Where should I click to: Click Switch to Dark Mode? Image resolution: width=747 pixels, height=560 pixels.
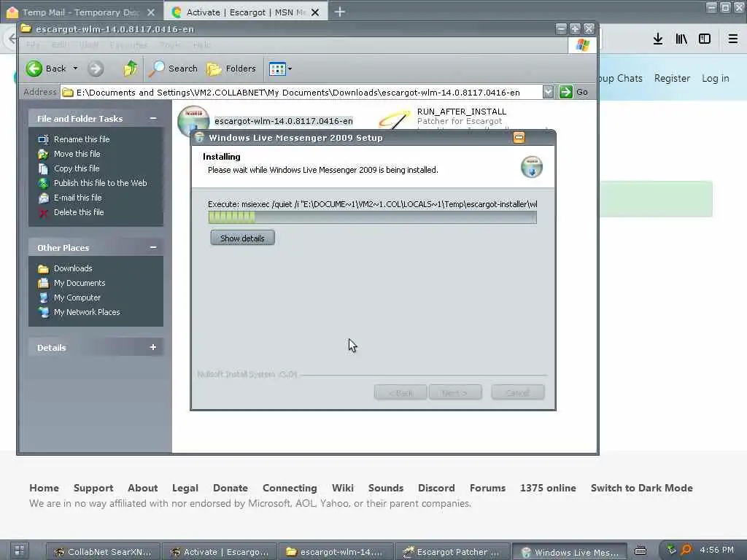click(x=641, y=488)
